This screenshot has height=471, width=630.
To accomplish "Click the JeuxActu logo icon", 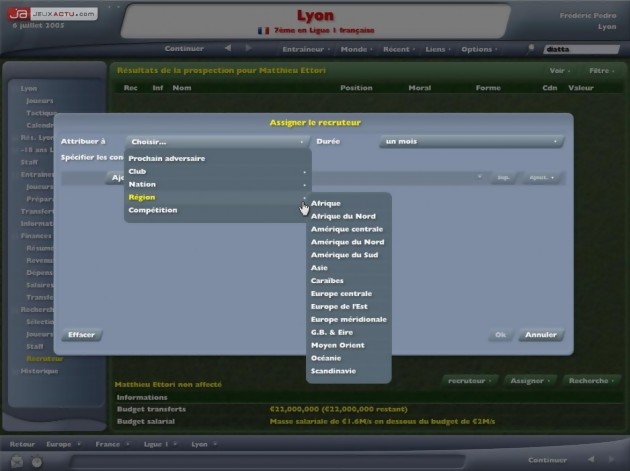I will click(19, 14).
